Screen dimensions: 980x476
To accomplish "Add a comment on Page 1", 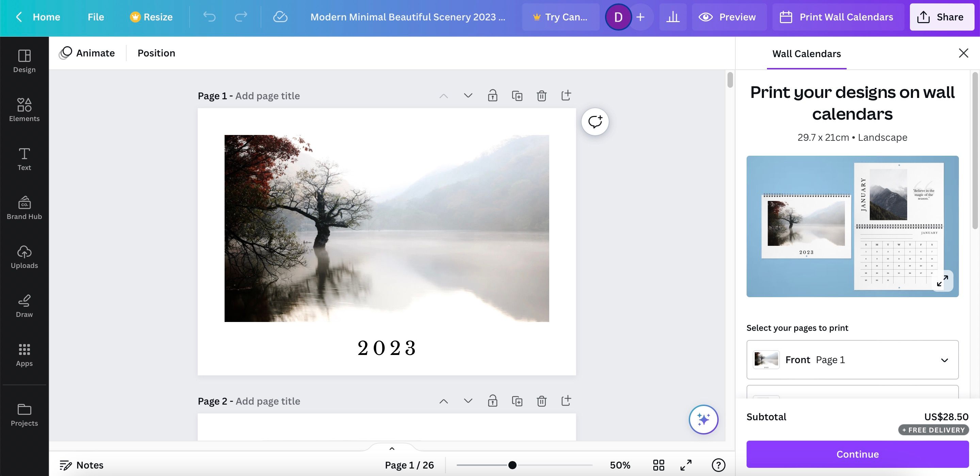I will [x=594, y=121].
